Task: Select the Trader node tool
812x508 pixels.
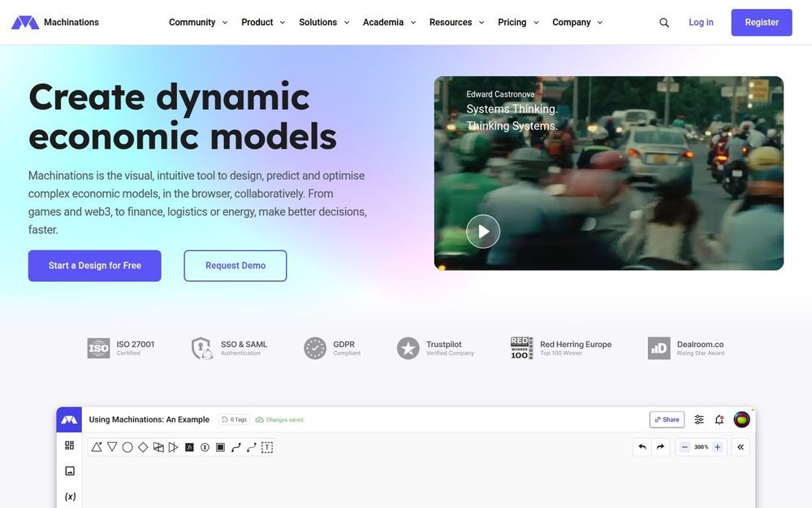Action: pos(158,447)
